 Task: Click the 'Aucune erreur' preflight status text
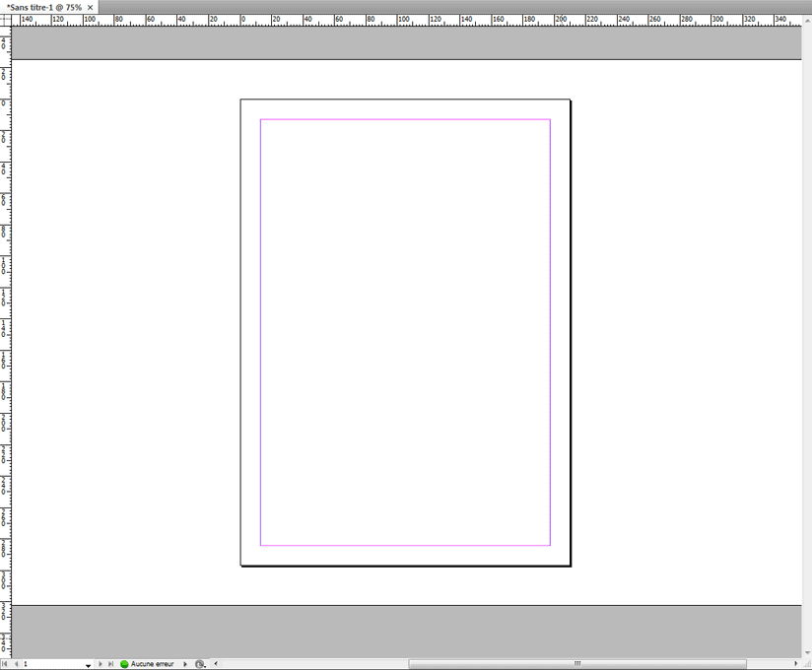click(x=152, y=664)
